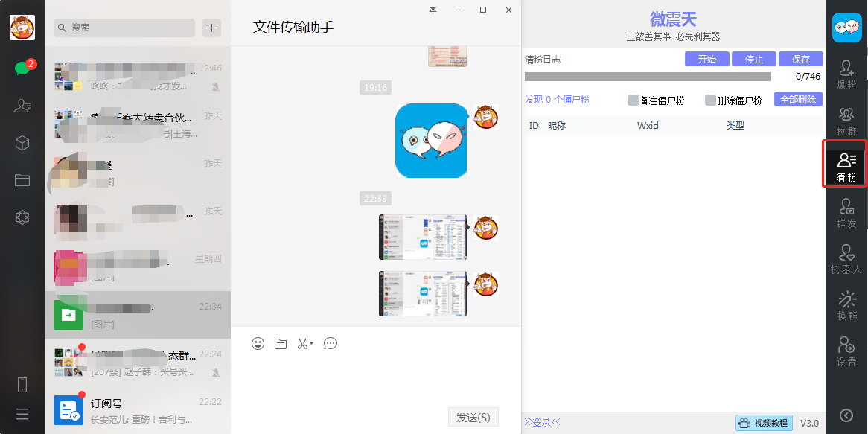Open the 群发 tool
The height and width of the screenshot is (434, 868).
846,213
